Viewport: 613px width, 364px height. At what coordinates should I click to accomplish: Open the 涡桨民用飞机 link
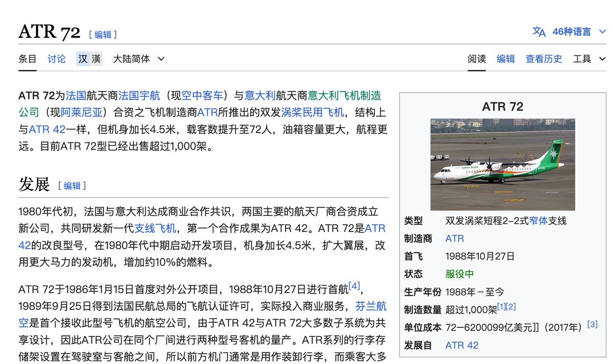[313, 112]
